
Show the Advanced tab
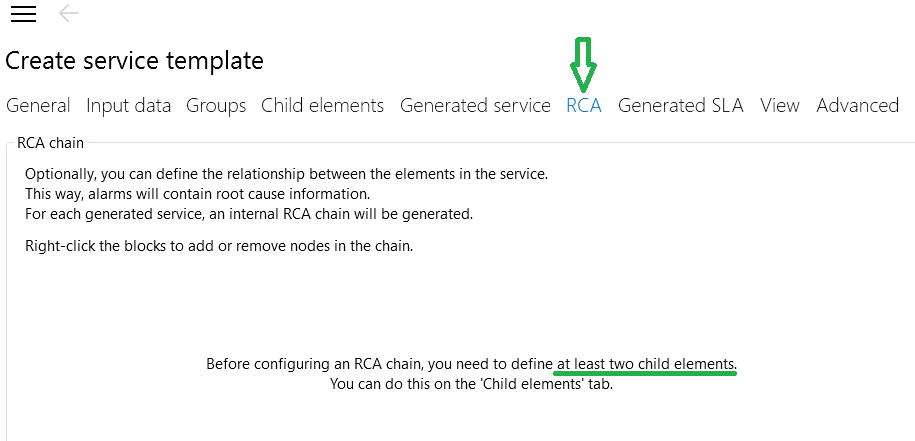857,105
